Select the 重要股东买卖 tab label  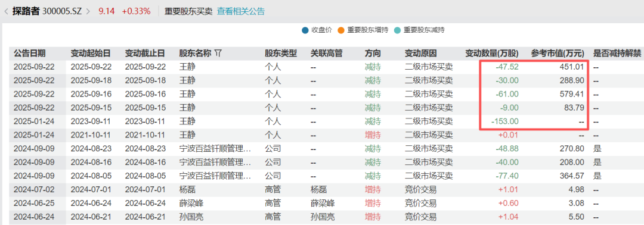tap(188, 11)
